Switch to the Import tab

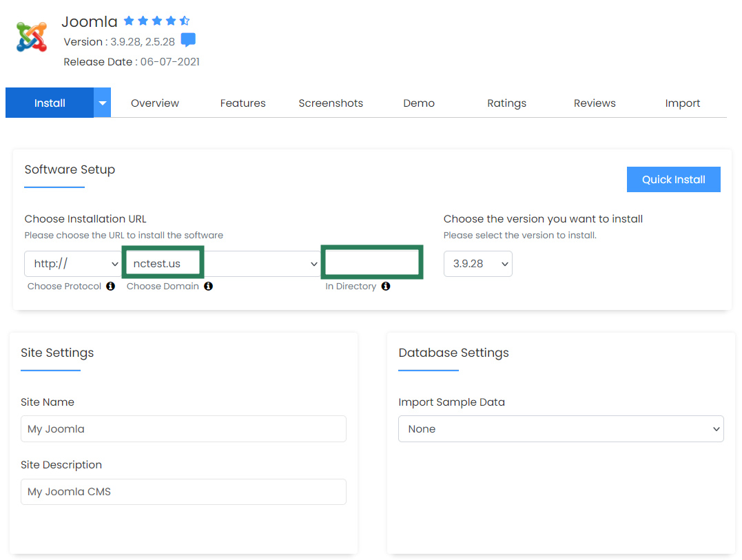(x=682, y=103)
